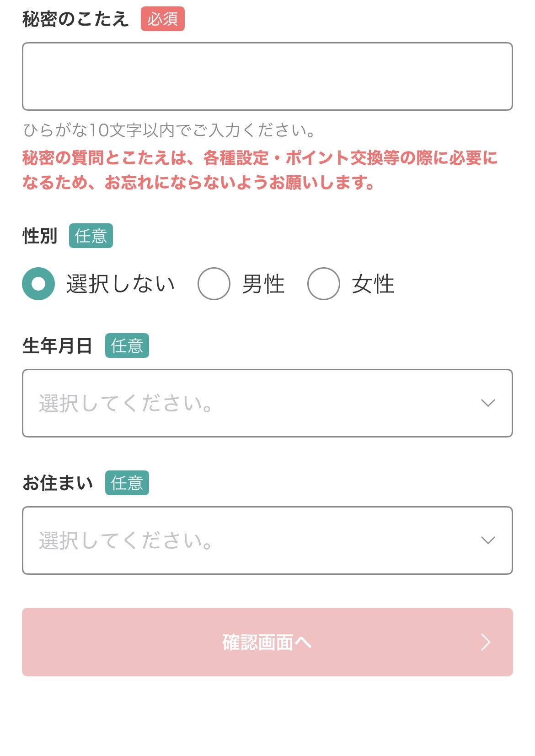
Task: Click the 選択しない label text
Action: (x=121, y=284)
